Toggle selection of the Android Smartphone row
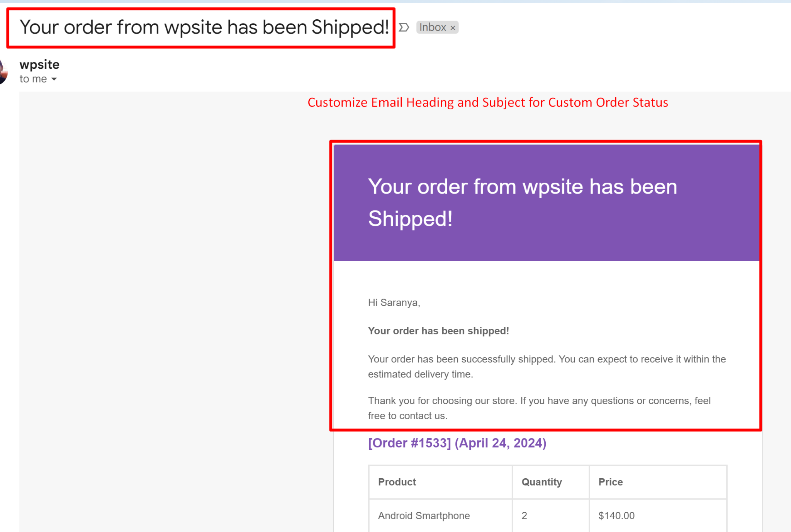Viewport: 791px width, 532px height. click(424, 515)
